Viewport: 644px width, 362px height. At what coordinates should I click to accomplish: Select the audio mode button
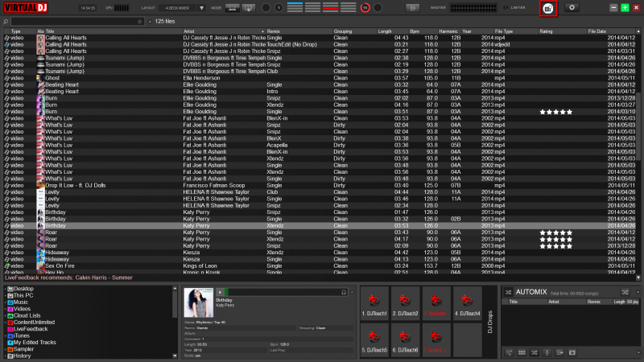(x=233, y=8)
